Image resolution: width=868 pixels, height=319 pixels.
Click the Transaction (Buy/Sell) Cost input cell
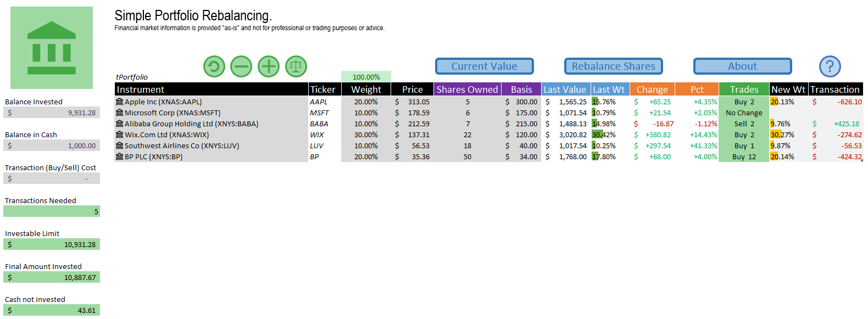click(x=52, y=178)
